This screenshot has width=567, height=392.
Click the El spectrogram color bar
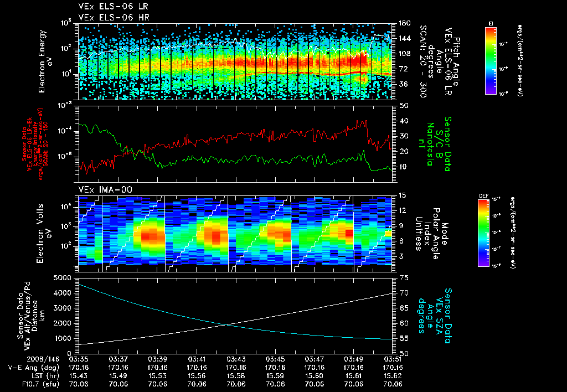click(491, 60)
